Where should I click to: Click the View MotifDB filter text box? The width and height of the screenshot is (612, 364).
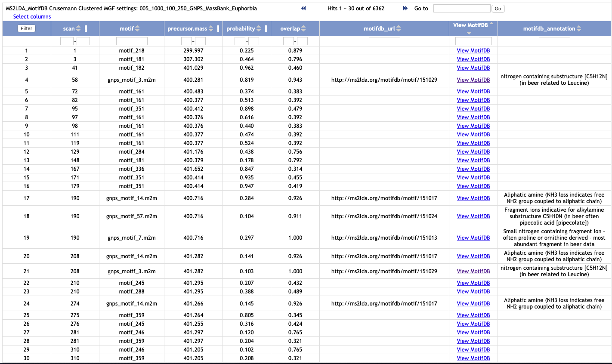coord(473,41)
